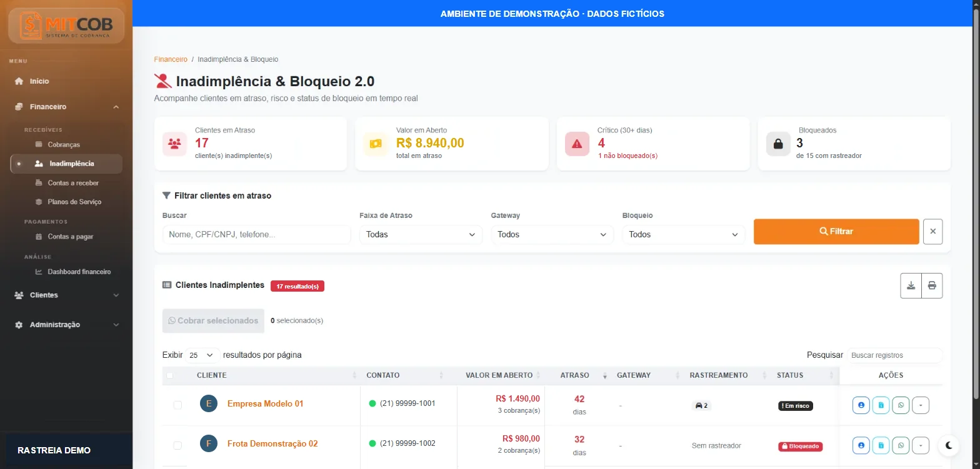Image resolution: width=980 pixels, height=469 pixels.
Task: Click the E avatar of Empresa Modelo 01
Action: [x=209, y=403]
